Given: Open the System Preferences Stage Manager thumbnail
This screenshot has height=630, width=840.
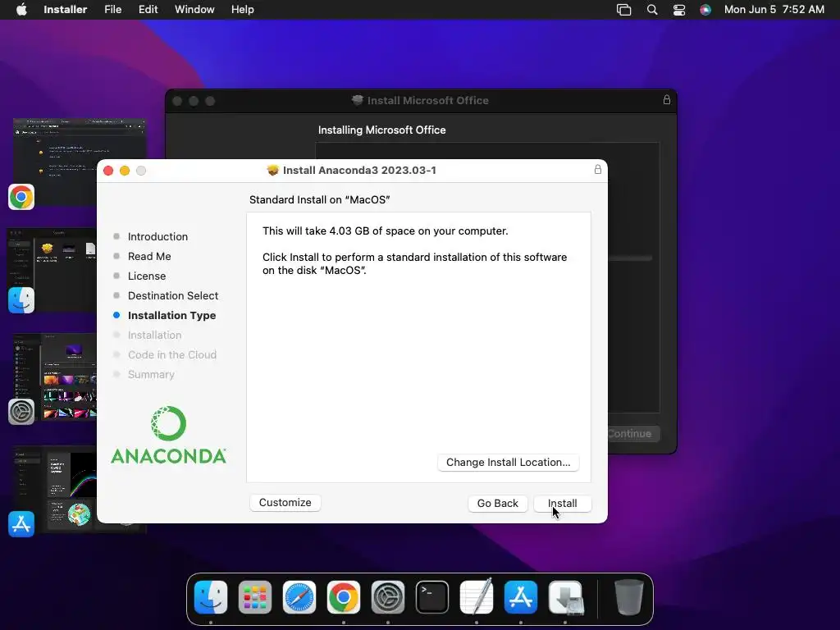Looking at the screenshot, I should pos(57,377).
